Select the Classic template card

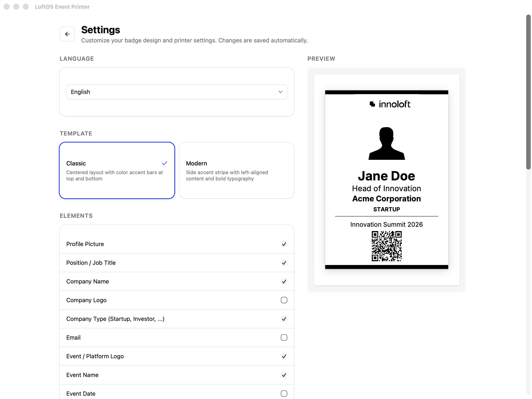117,171
